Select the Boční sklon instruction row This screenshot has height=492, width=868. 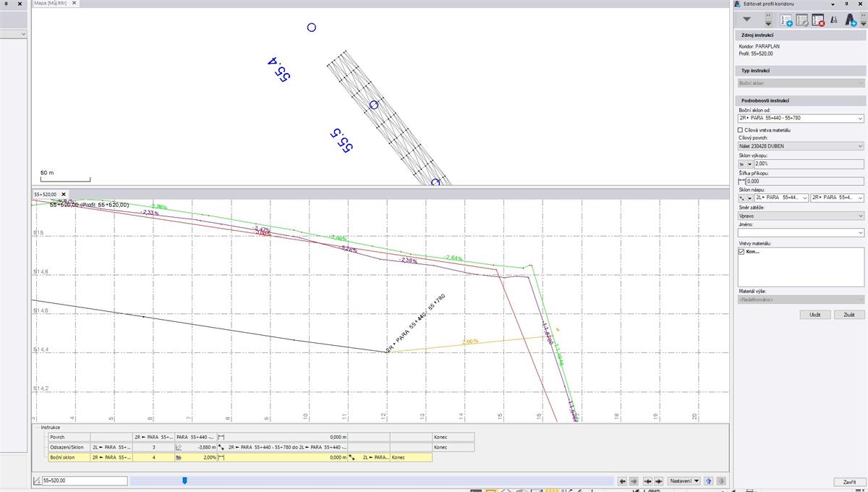pos(239,457)
